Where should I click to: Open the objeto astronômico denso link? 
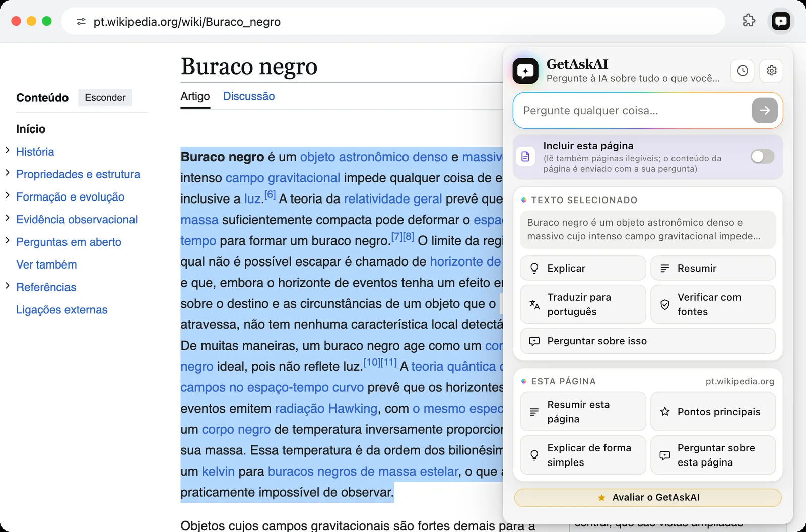[x=374, y=157]
